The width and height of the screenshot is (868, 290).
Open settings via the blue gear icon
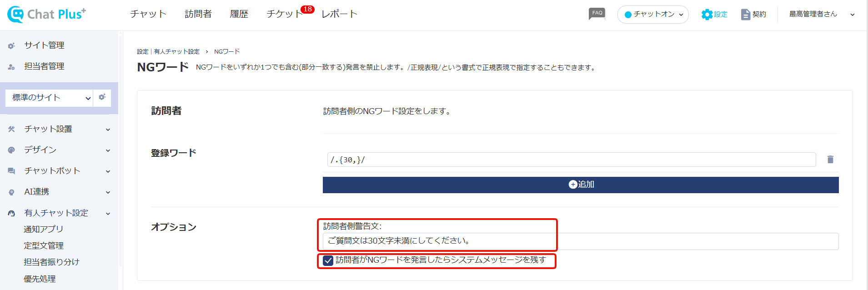(x=707, y=15)
